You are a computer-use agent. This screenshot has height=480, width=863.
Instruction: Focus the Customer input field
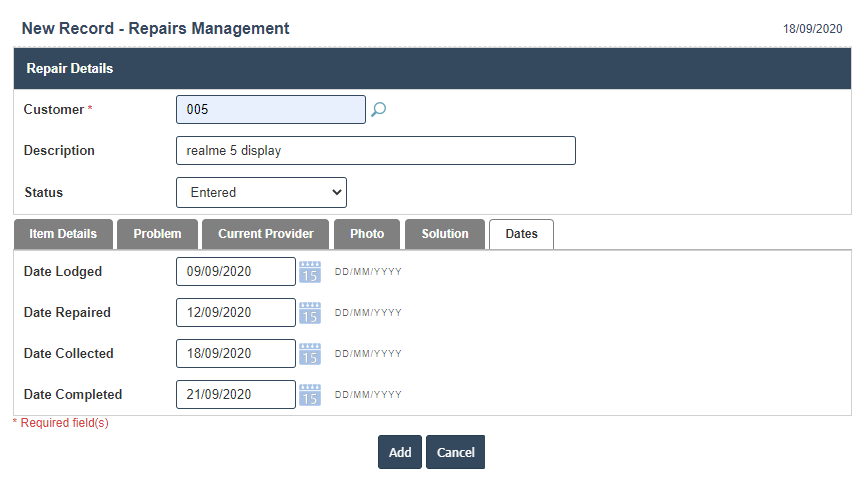click(x=270, y=110)
